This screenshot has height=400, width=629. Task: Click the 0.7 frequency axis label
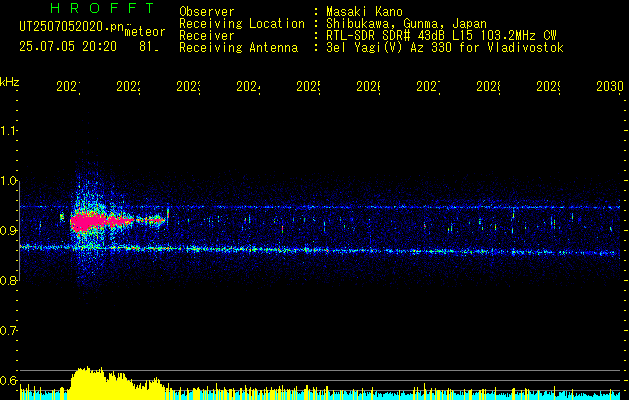8,331
